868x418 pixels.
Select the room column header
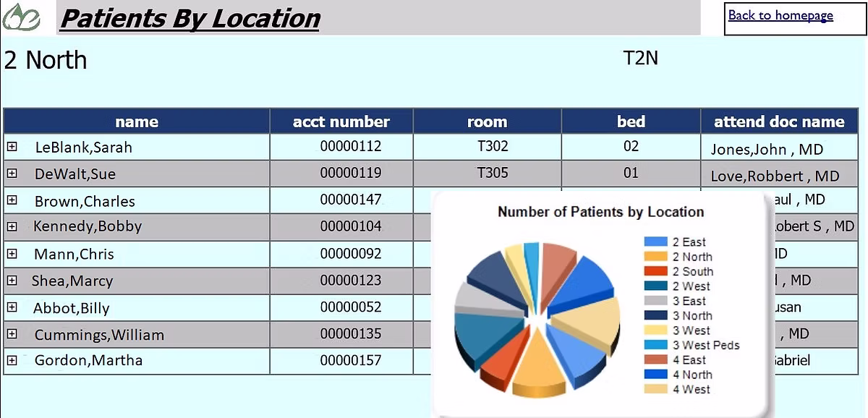(487, 121)
